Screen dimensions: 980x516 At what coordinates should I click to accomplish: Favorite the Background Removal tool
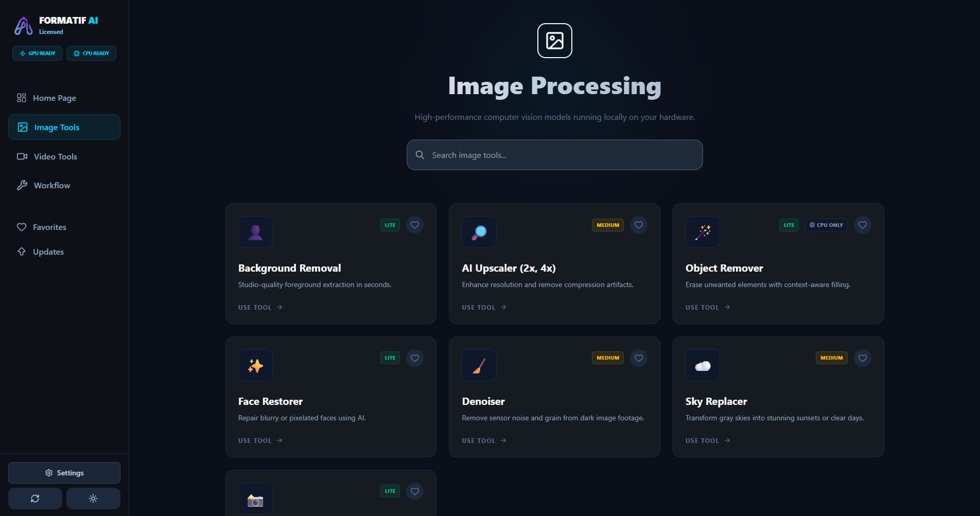pos(415,225)
